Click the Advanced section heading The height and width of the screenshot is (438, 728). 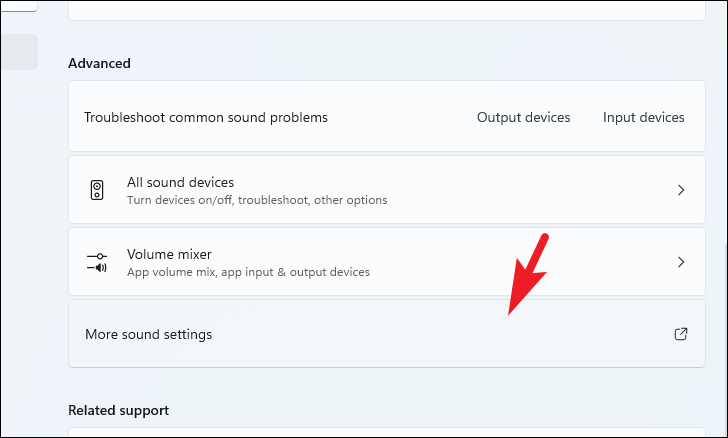tap(99, 63)
